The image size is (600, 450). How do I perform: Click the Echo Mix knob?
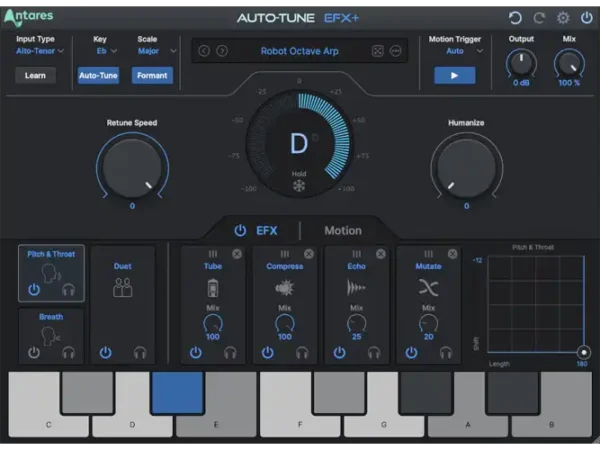356,324
